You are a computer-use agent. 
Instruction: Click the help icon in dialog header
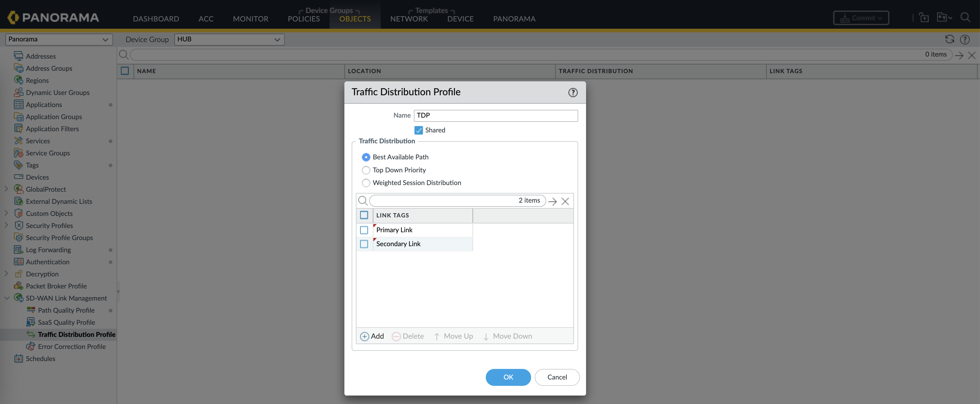click(572, 93)
